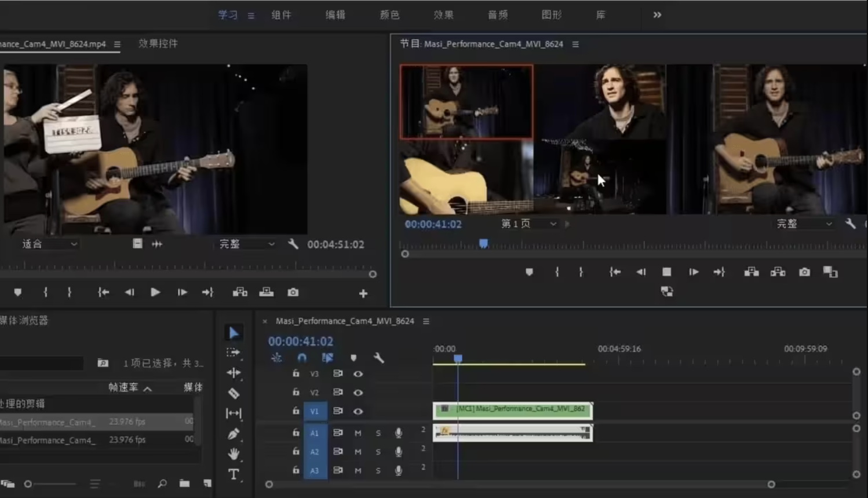Mute audio track A1
The height and width of the screenshot is (498, 868).
[358, 433]
